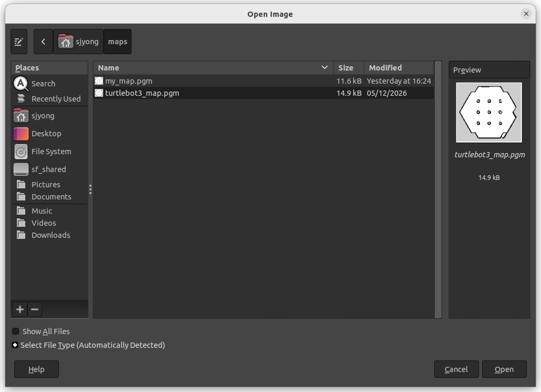Open the sf_shared drive
This screenshot has height=392, width=541.
[x=49, y=169]
